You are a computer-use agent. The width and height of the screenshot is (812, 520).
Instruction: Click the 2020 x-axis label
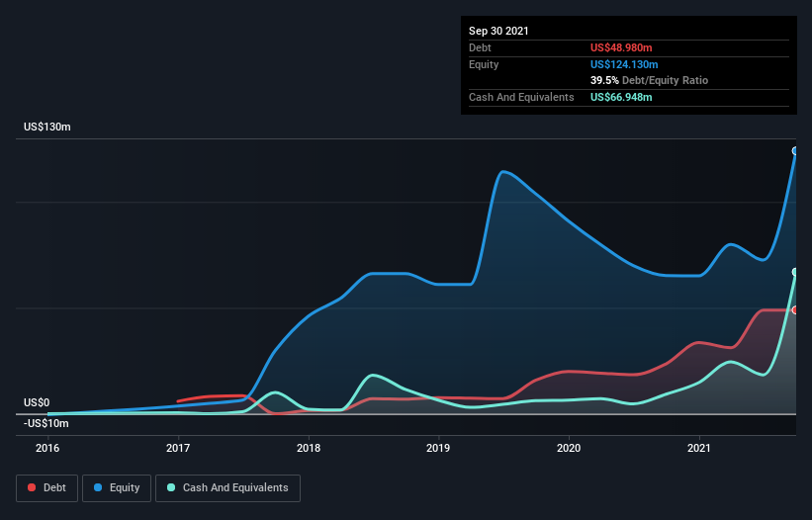569,448
